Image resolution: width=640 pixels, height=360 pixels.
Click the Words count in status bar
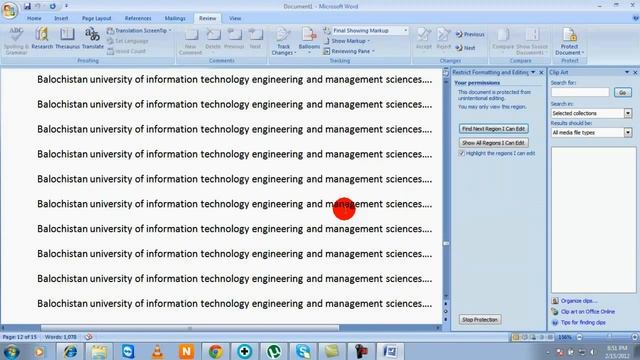61,337
